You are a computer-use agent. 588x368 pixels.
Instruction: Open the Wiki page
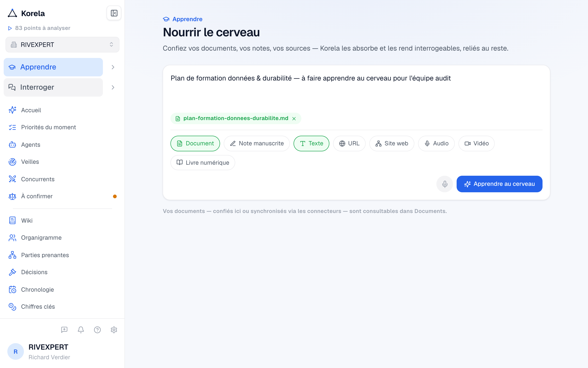[27, 221]
